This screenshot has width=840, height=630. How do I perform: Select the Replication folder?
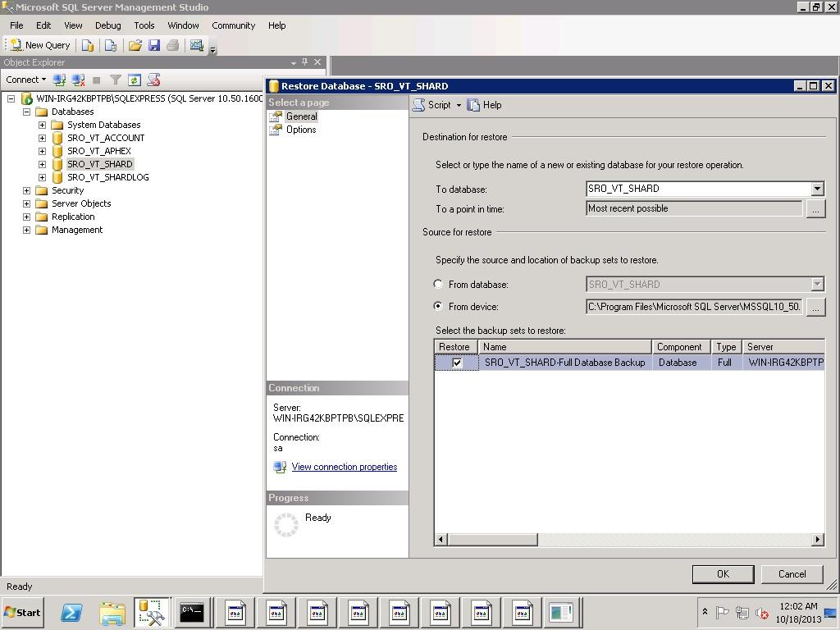point(73,217)
